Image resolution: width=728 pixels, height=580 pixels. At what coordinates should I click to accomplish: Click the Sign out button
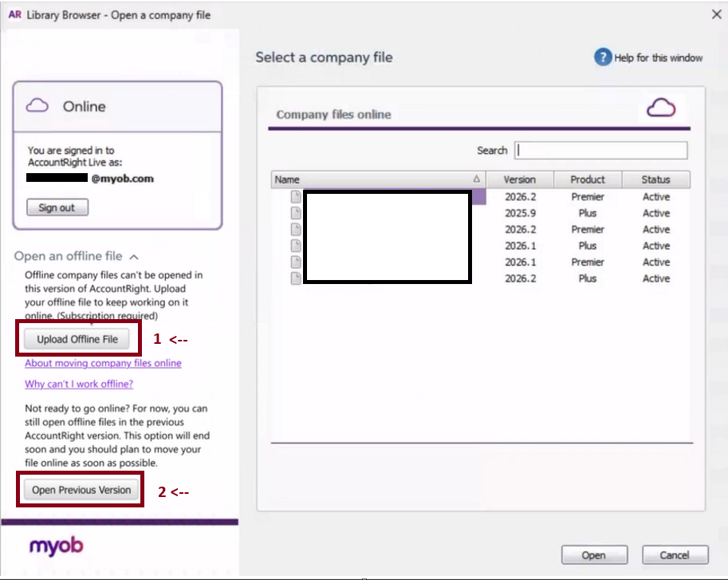(x=57, y=207)
